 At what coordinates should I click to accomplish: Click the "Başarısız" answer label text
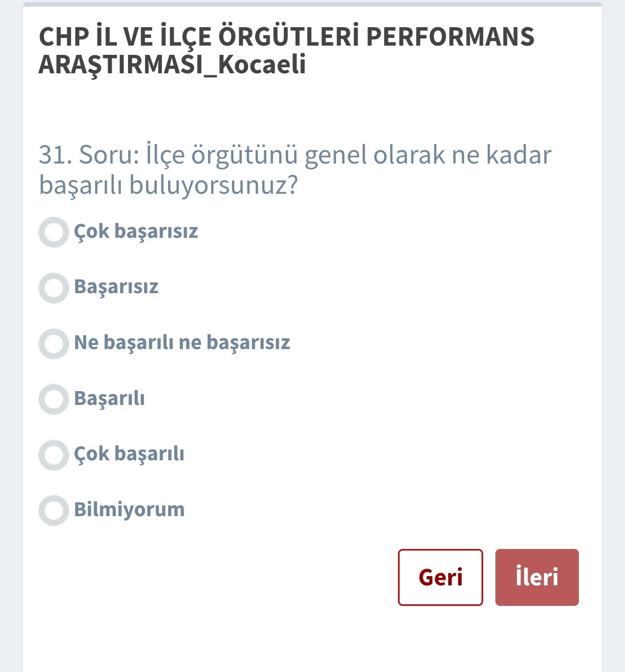116,287
